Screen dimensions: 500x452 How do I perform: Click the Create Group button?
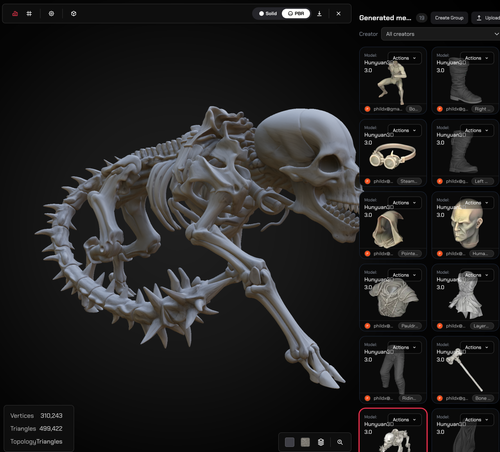click(x=449, y=18)
